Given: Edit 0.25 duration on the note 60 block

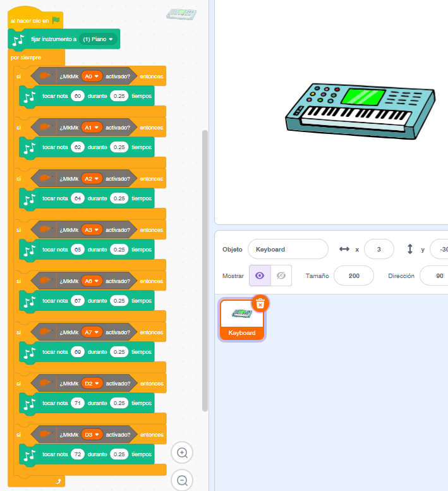Looking at the screenshot, I should [x=119, y=96].
